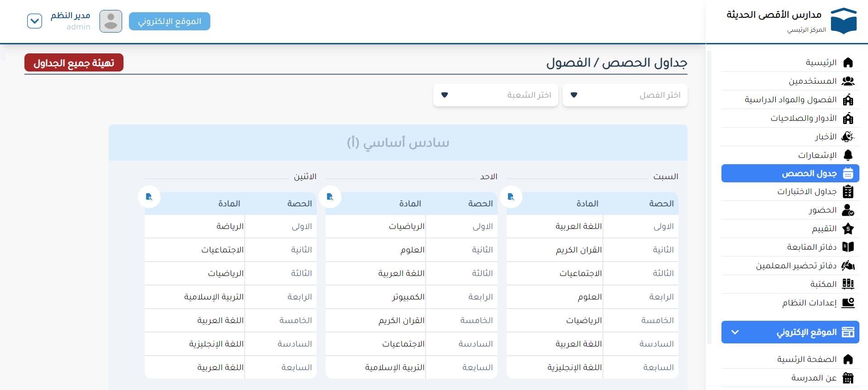Go to الحضور in the sidebar
This screenshot has width=868, height=390.
click(822, 210)
